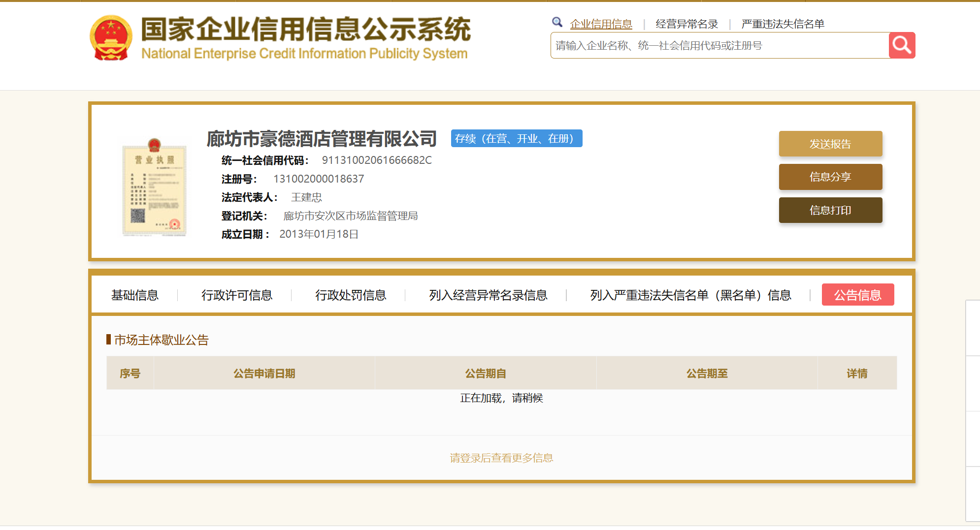Click the 国家企业信用信息公示系统 site title
Viewport: 980px width, 530px height.
[305, 29]
